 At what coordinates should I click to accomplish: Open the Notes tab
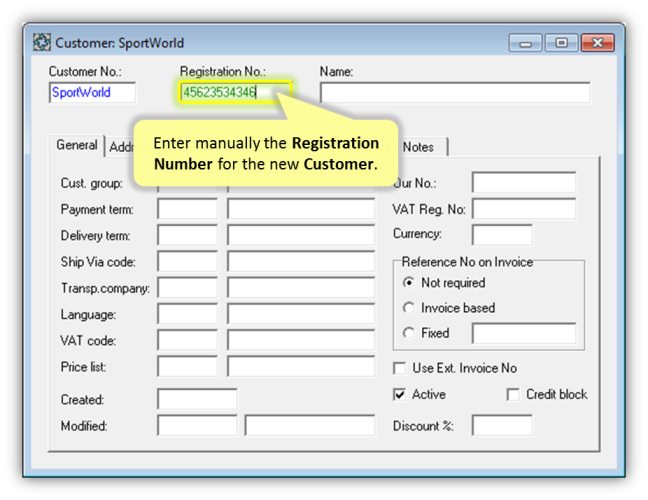point(418,147)
